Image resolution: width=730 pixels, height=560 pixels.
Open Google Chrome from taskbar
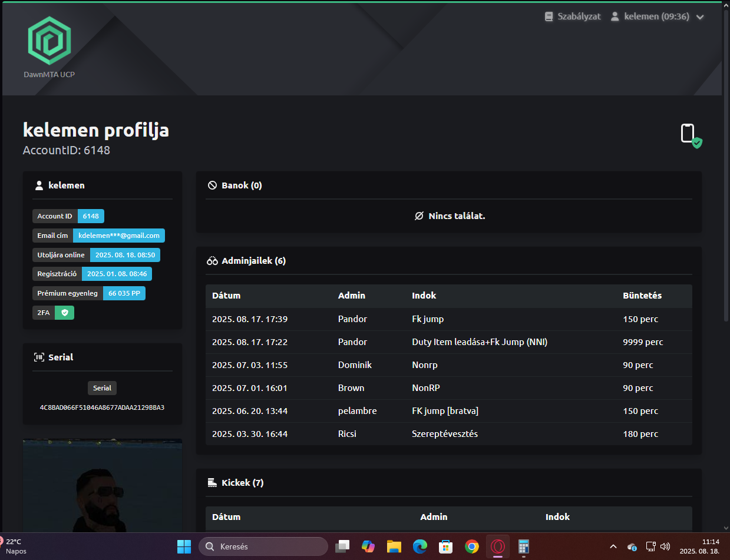pos(471,546)
